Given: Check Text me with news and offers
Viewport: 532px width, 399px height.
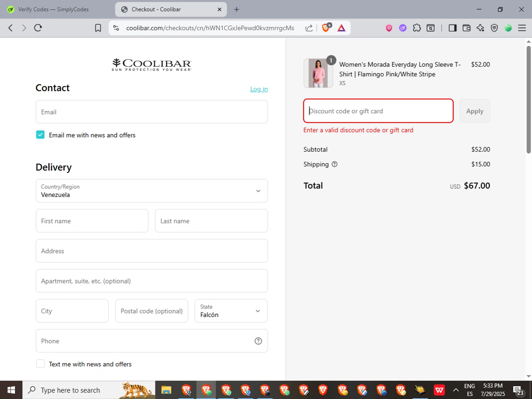Looking at the screenshot, I should click(40, 364).
